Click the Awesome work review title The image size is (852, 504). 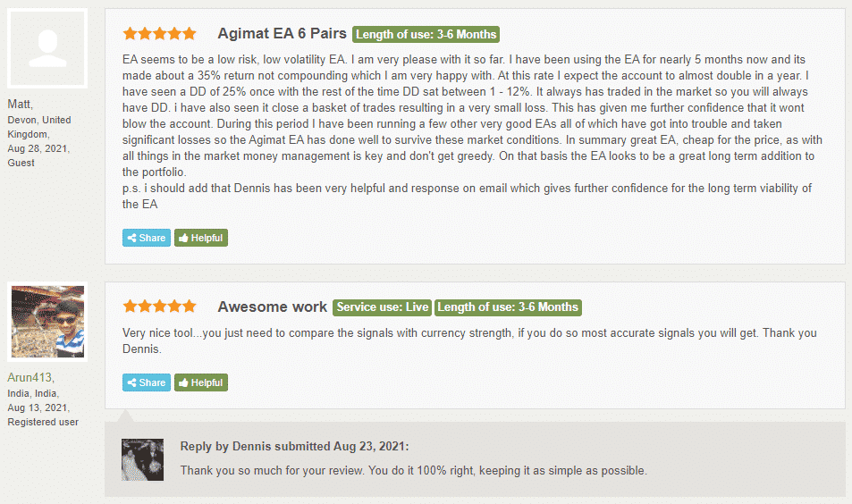[272, 307]
